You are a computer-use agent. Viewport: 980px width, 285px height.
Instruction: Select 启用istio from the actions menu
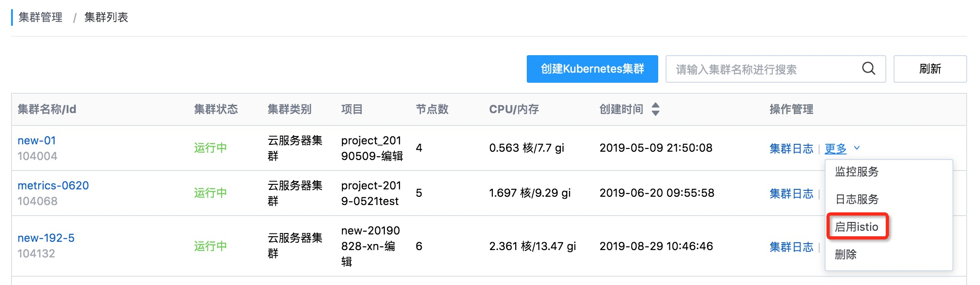[857, 227]
